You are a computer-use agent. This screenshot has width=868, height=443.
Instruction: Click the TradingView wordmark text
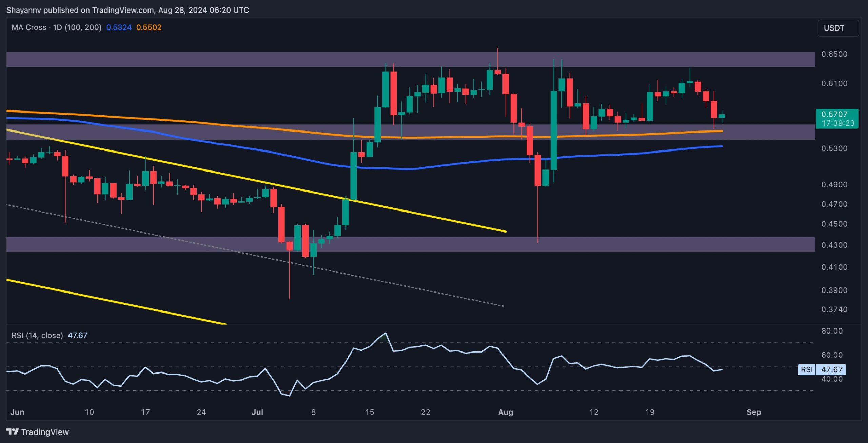[x=45, y=432]
